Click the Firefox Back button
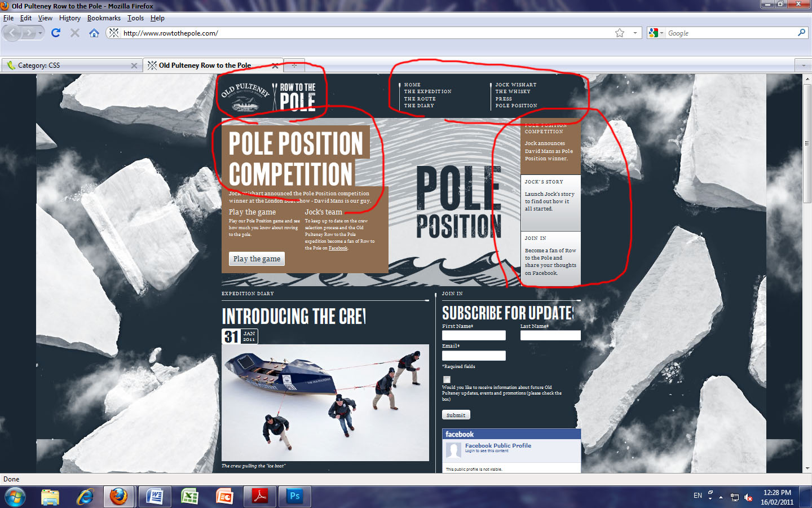812x508 pixels. click(12, 33)
